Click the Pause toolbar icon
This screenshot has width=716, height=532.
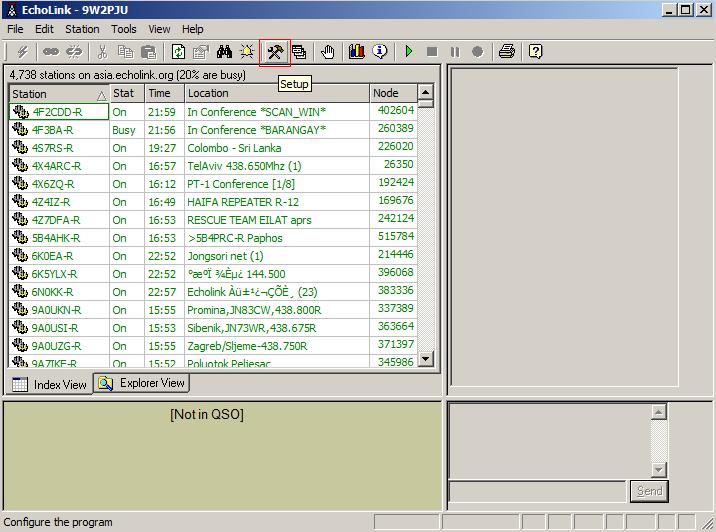(455, 52)
